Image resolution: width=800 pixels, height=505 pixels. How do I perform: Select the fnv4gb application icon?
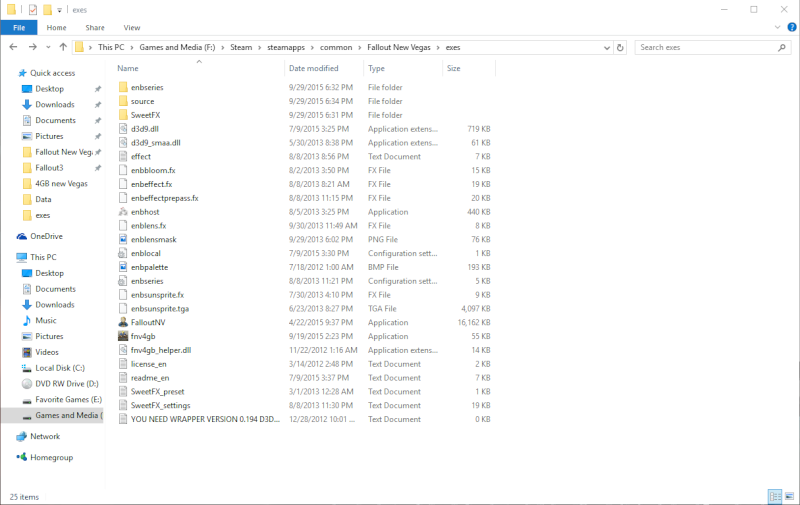click(x=123, y=336)
